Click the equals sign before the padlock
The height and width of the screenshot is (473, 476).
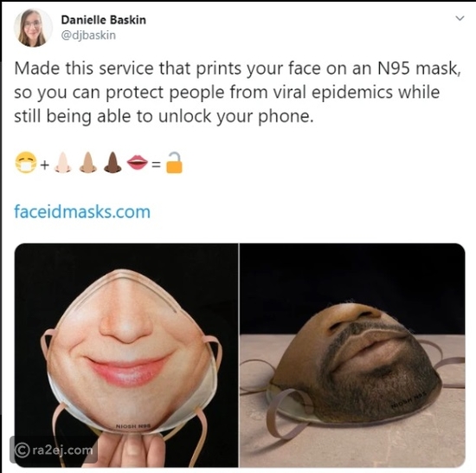156,165
